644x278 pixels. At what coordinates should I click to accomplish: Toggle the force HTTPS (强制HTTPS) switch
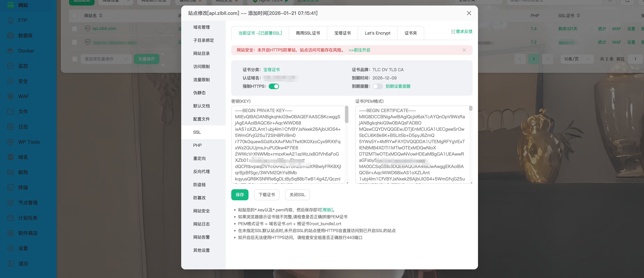point(274,86)
